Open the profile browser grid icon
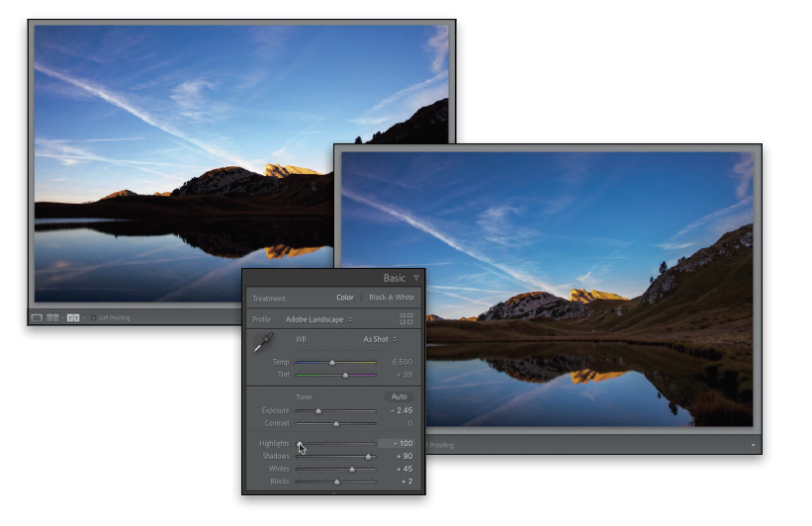This screenshot has height=526, width=812. 406,319
